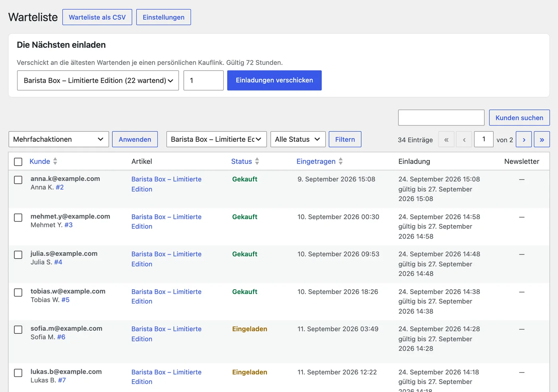The height and width of the screenshot is (392, 558).
Task: Click the Warteliste als CSV button
Action: click(x=97, y=17)
